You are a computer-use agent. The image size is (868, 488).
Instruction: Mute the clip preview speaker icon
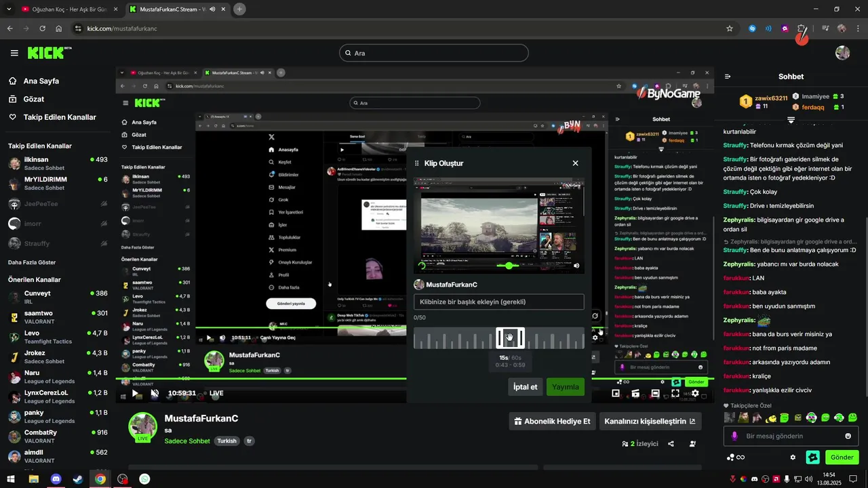pos(576,266)
